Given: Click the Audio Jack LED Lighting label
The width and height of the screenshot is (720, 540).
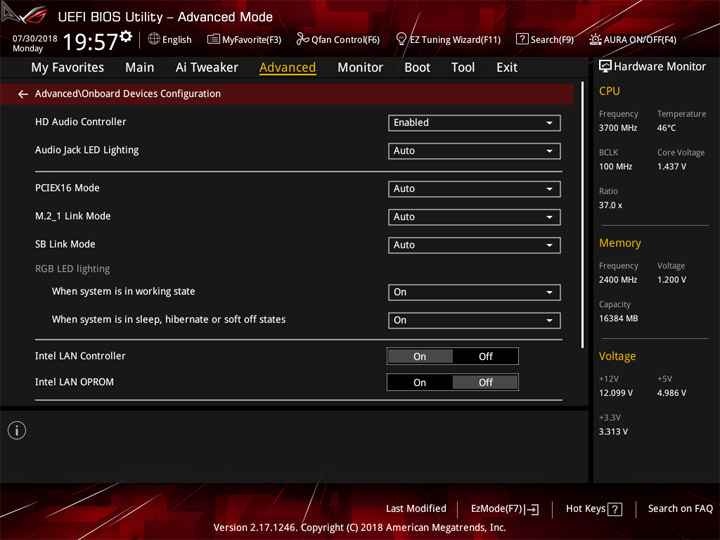Looking at the screenshot, I should pos(87,150).
